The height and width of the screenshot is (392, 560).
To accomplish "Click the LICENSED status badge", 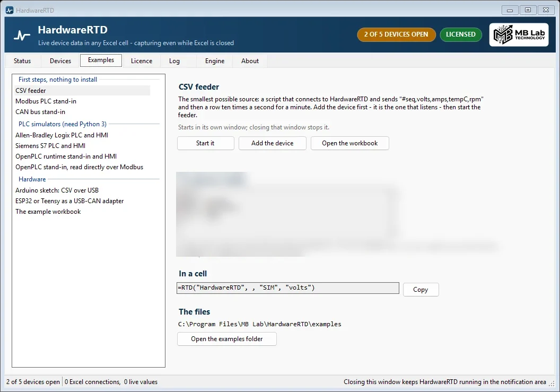I will 461,34.
